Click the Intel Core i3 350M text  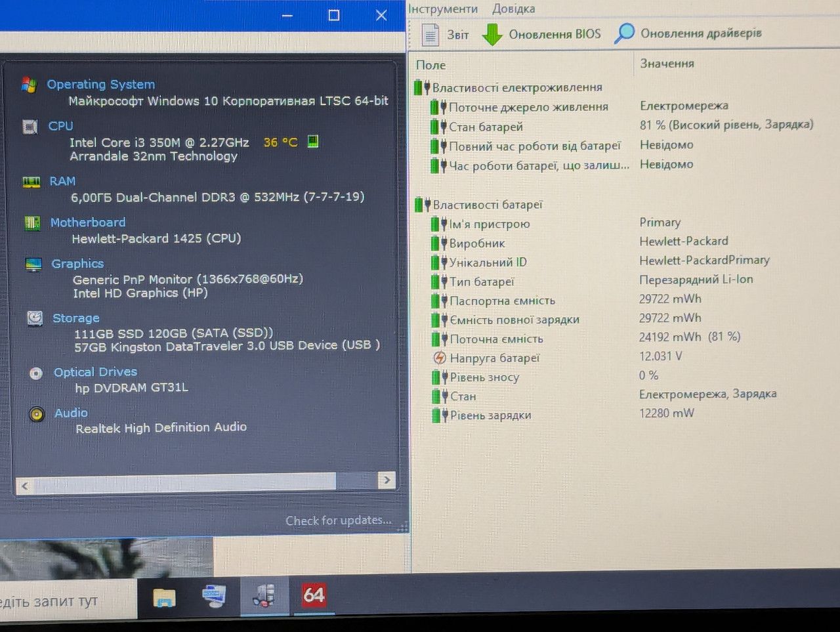tap(159, 142)
